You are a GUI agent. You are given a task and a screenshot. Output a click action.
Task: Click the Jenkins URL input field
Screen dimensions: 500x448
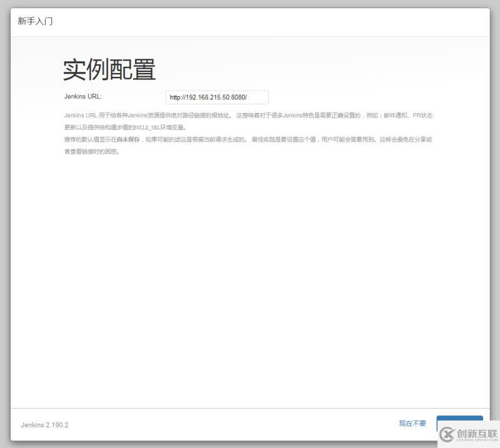point(217,97)
